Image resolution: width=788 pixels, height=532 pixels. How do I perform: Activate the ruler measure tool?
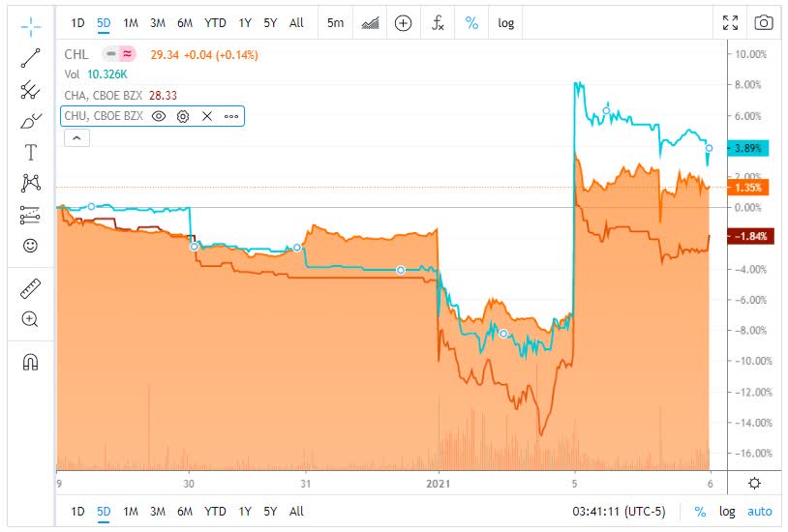click(30, 287)
